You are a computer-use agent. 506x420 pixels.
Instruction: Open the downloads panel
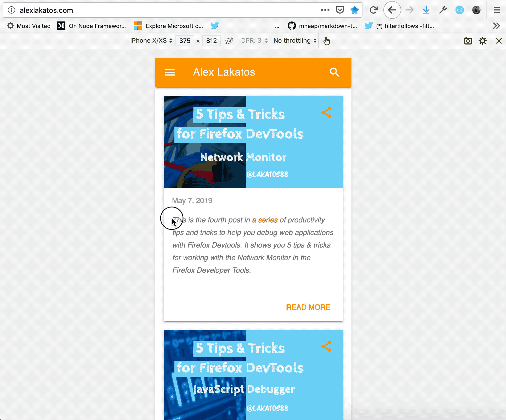coord(426,10)
